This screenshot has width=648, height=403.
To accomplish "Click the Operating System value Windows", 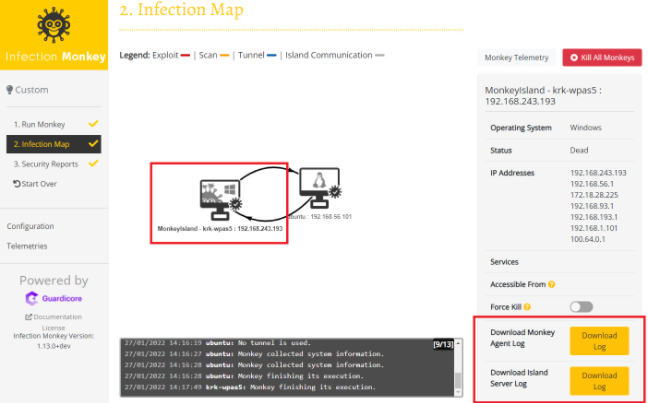I will (586, 128).
